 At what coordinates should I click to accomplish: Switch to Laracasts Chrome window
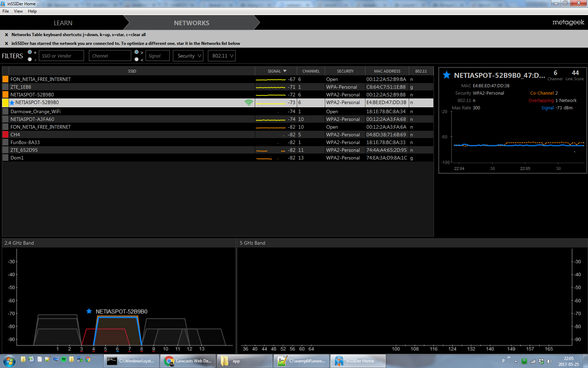(x=188, y=361)
